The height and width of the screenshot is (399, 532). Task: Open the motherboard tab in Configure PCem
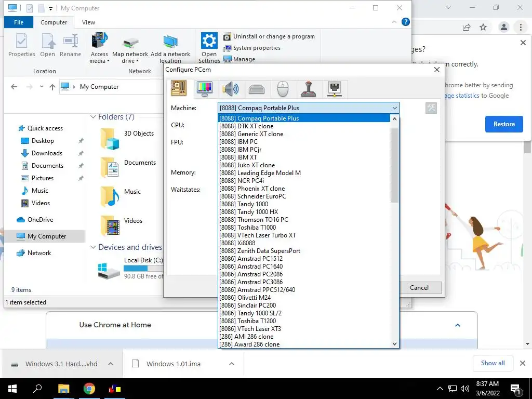point(179,88)
